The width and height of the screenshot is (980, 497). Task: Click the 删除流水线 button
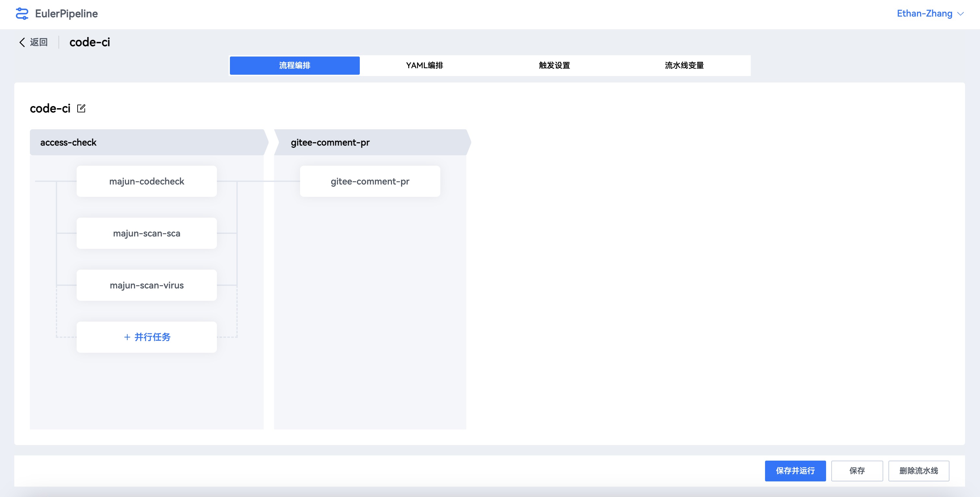(918, 471)
